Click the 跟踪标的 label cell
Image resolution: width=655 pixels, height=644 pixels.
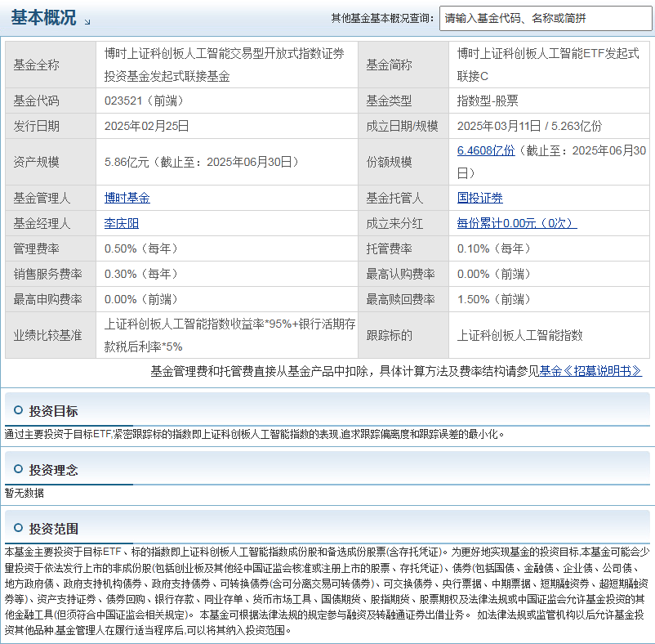pyautogui.click(x=403, y=335)
